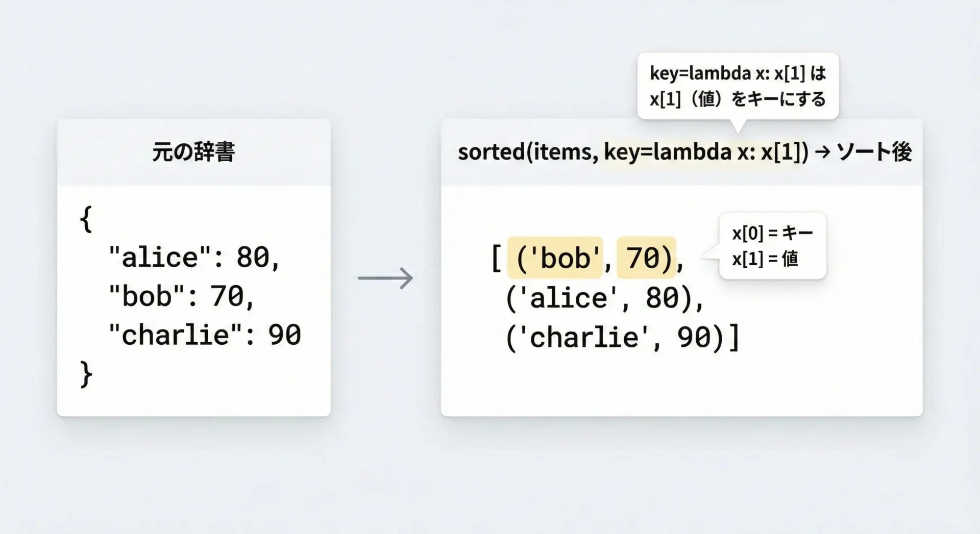Click the sorted(items, text in the header

[x=528, y=152]
